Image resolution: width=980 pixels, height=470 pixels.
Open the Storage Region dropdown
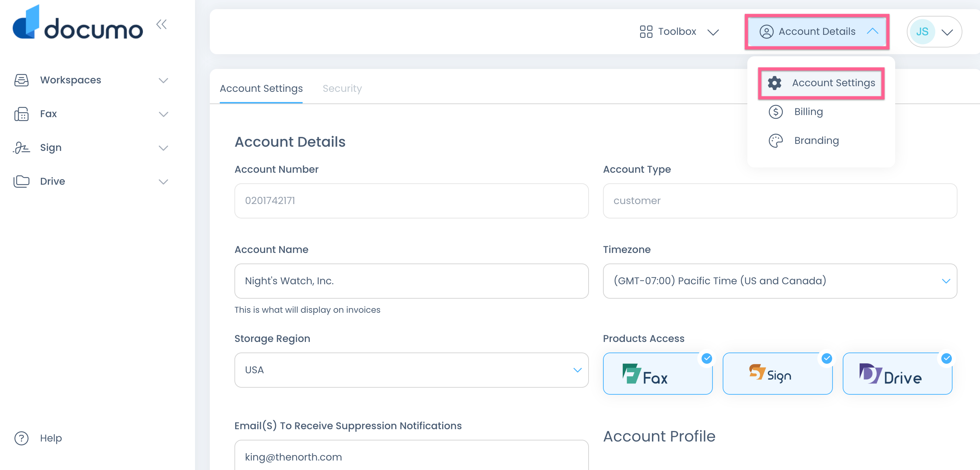click(411, 370)
